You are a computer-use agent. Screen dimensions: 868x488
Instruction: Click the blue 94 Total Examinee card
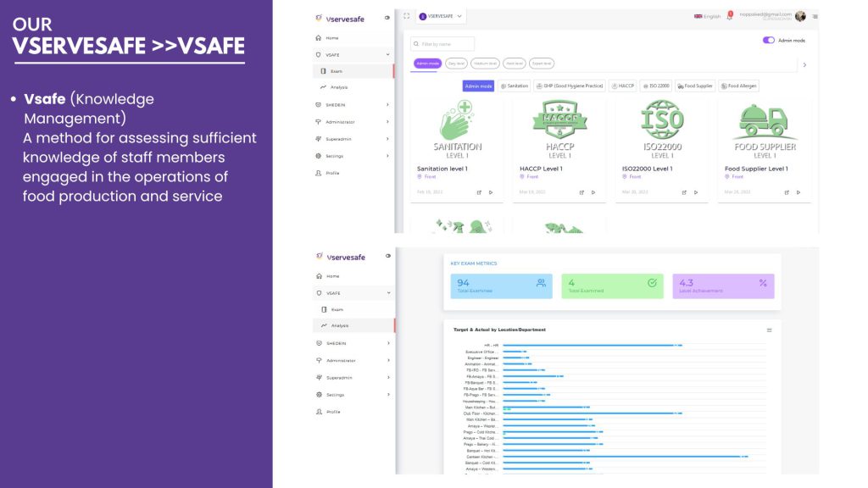501,286
